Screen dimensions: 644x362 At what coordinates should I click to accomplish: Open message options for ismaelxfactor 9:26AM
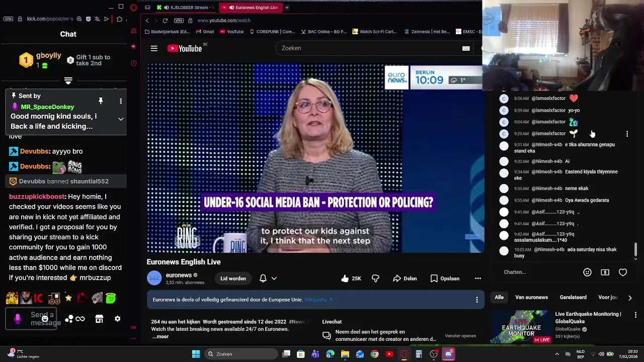click(627, 134)
